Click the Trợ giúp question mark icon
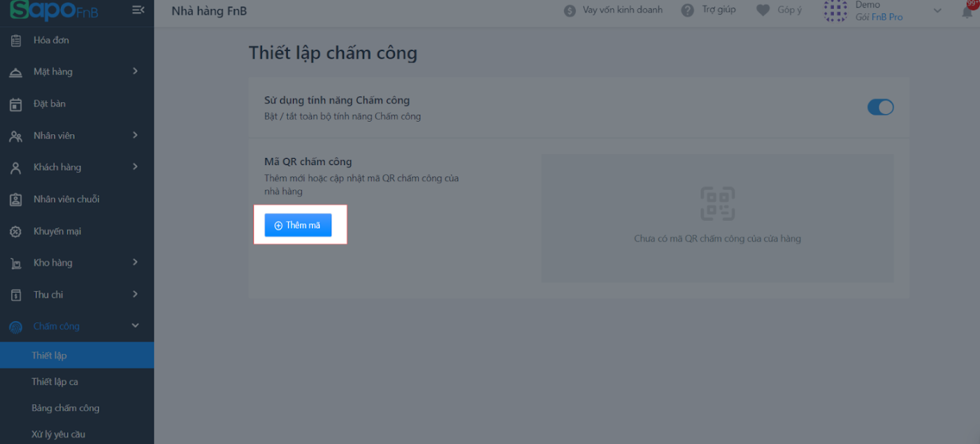 pos(688,10)
